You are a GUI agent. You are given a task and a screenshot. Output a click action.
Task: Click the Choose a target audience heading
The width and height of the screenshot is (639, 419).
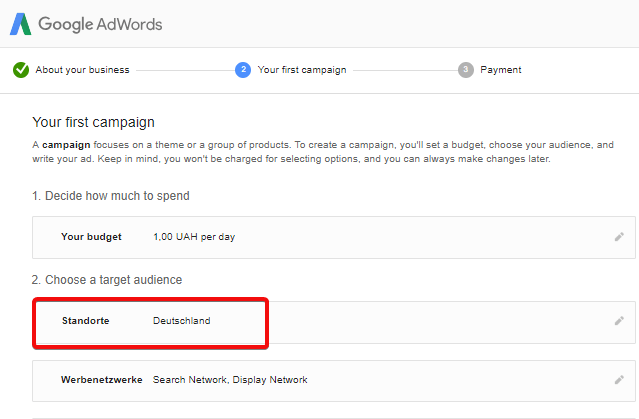(107, 280)
